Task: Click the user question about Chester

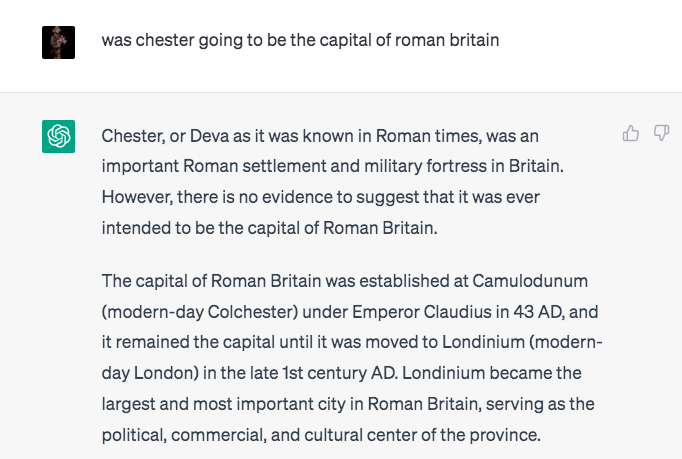Action: 300,40
